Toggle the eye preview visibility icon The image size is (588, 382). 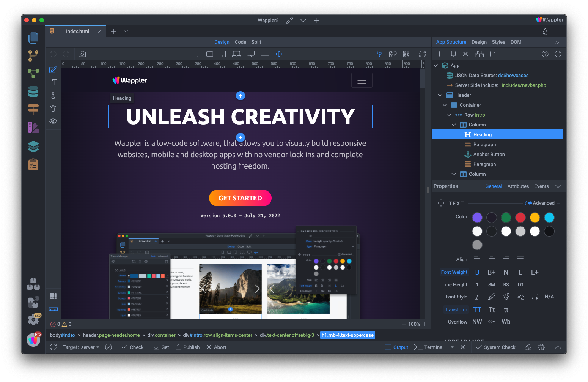[53, 121]
